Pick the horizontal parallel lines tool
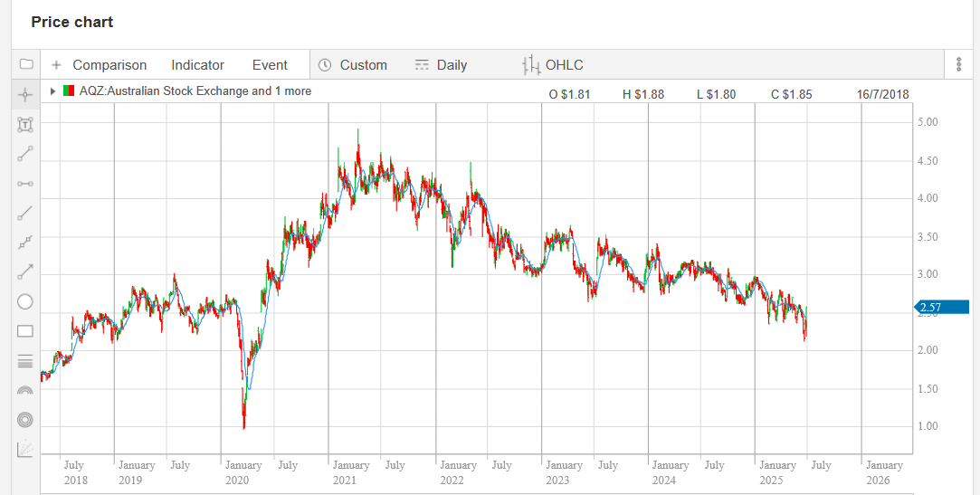Screen dimensions: 980x495 click(x=25, y=361)
